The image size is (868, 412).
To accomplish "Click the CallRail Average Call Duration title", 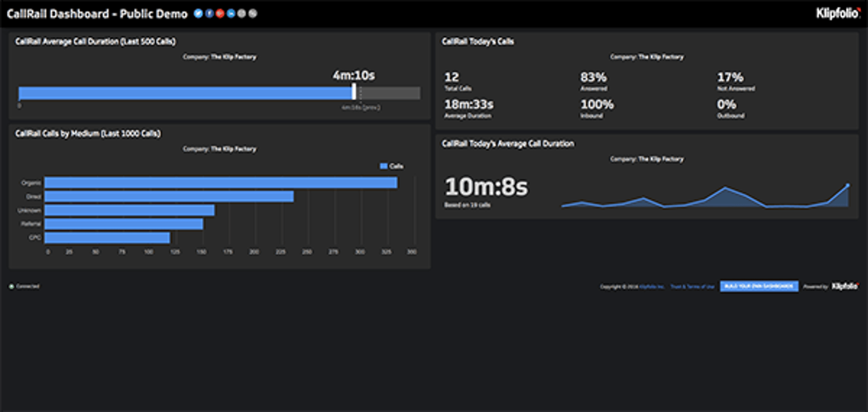I will (x=95, y=42).
